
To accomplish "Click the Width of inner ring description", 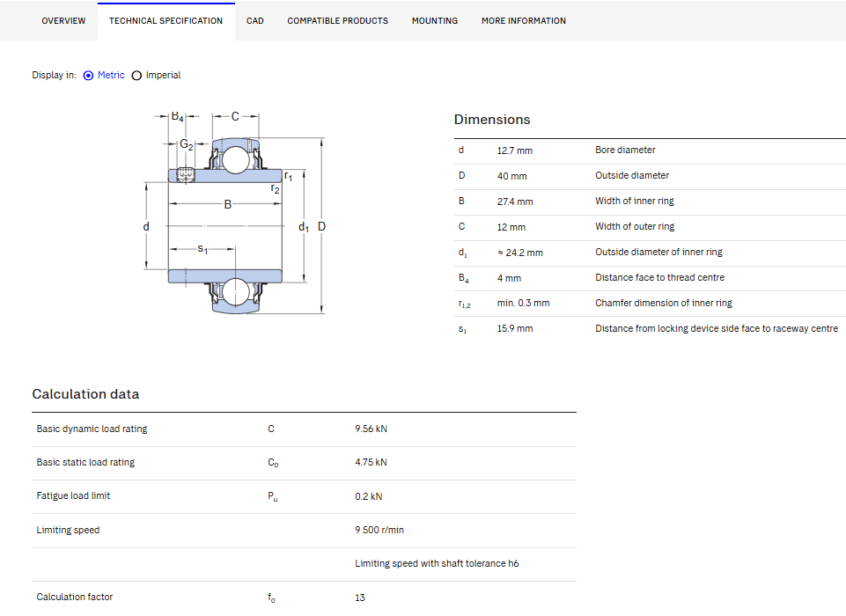I will tap(635, 202).
